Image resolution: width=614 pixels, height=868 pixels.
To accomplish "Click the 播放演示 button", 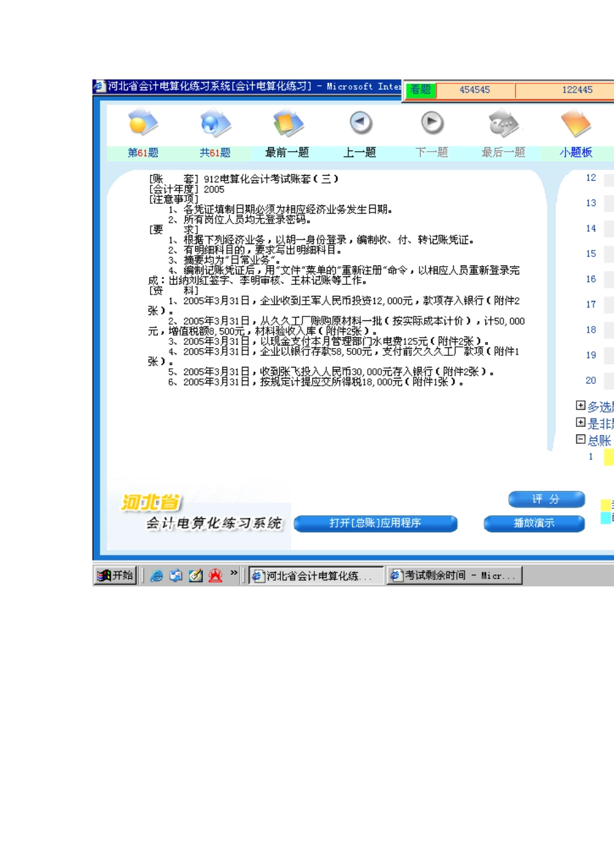I will [534, 523].
